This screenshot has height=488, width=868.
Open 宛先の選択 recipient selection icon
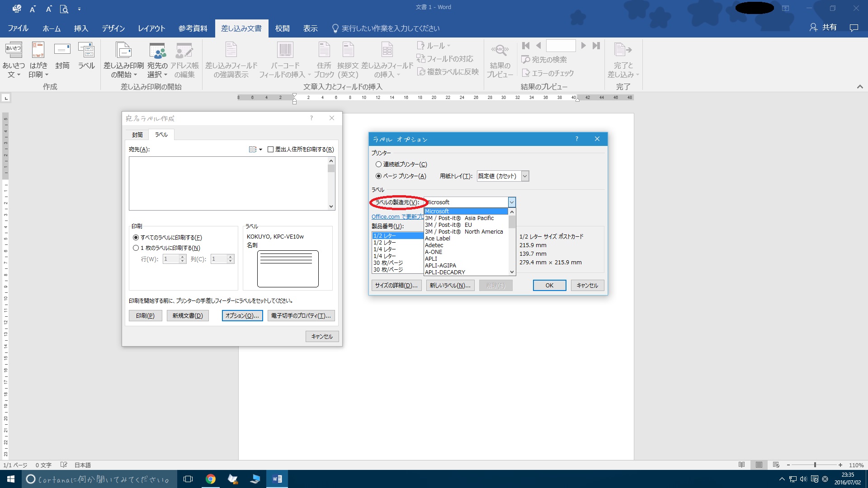[x=157, y=60]
